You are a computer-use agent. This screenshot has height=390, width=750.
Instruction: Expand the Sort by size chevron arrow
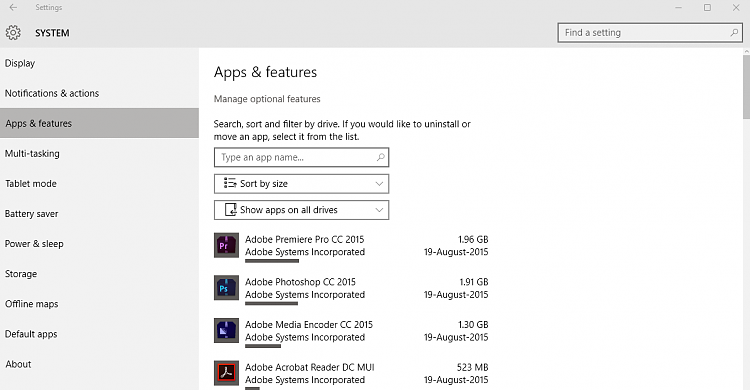pyautogui.click(x=379, y=184)
